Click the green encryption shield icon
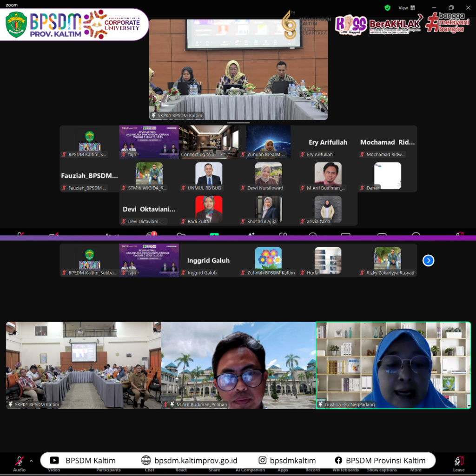This screenshot has width=476, height=476. [x=387, y=8]
